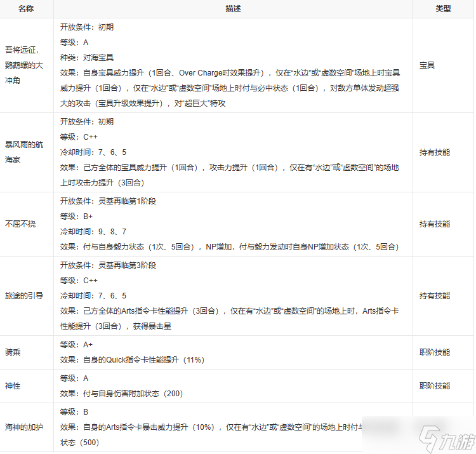Click the 不屈不挠 effect line with 毅力状态
The image size is (476, 454).
[x=229, y=247]
